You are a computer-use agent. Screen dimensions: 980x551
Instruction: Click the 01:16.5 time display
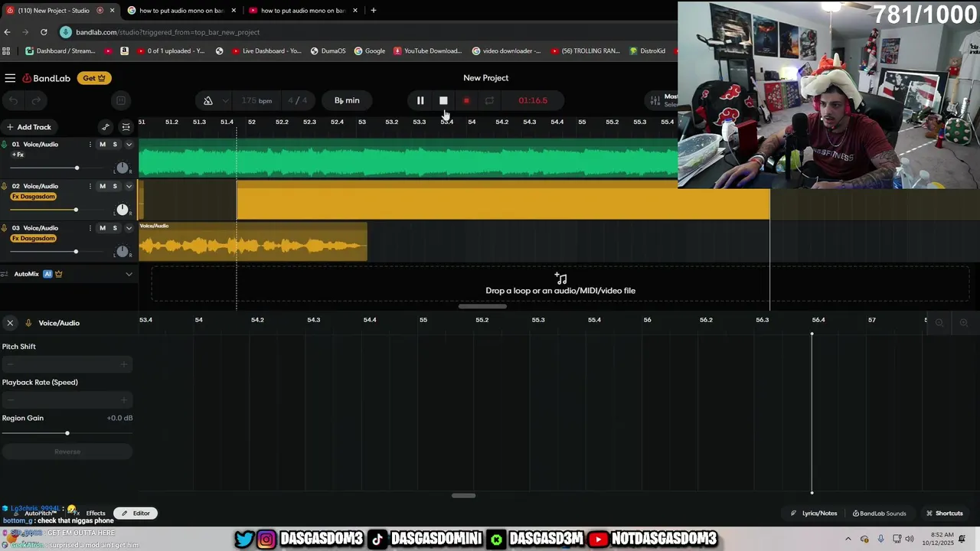(533, 100)
